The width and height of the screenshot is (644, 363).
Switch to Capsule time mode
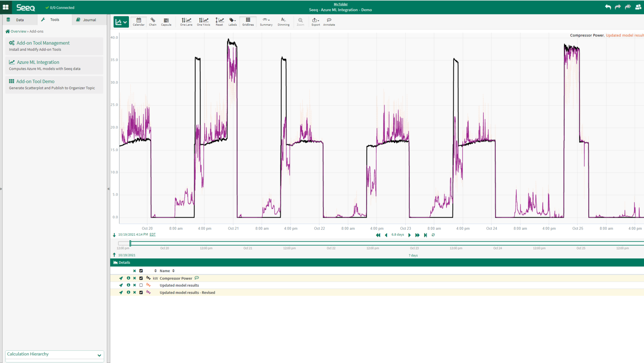166,21
